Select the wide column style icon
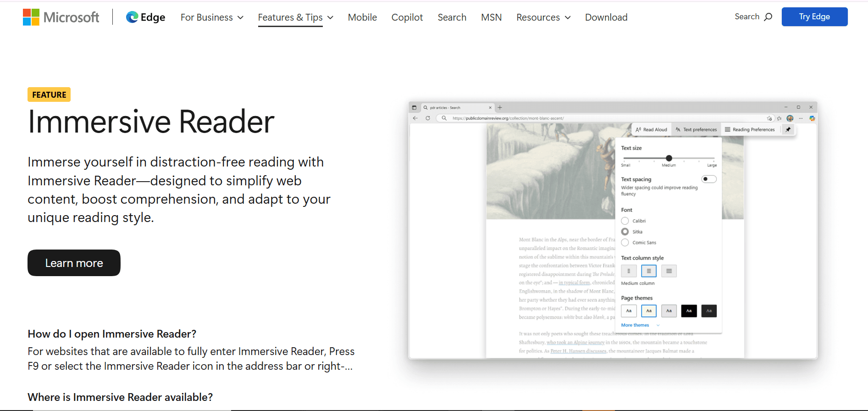Screen dimensions: 868x411 pos(669,271)
